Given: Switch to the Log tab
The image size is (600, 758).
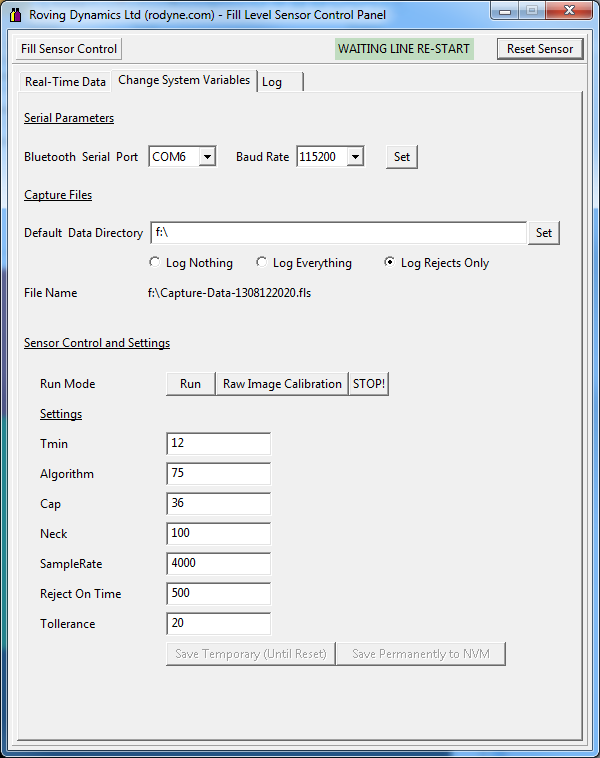Looking at the screenshot, I should tap(280, 82).
